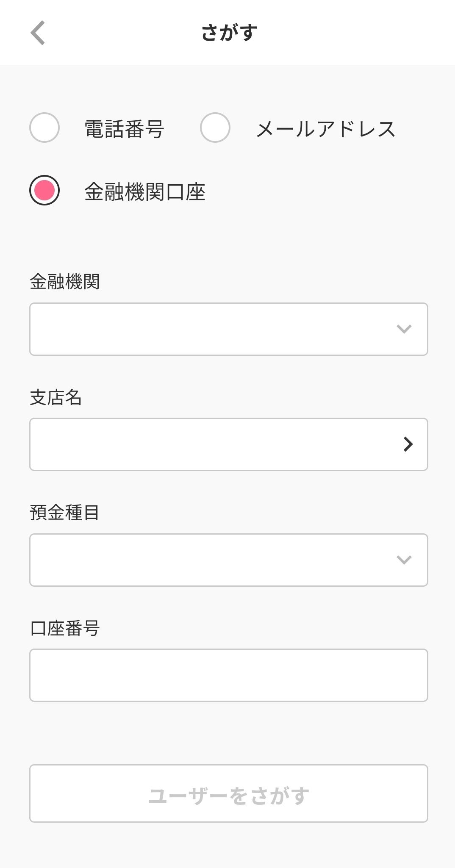
Task: Click the 金融機関 field label
Action: tap(65, 282)
